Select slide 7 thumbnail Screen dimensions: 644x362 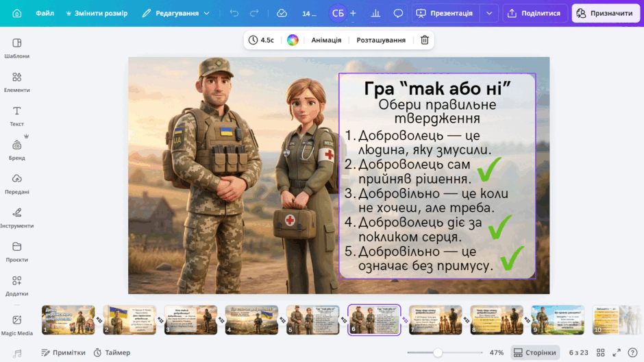click(435, 319)
